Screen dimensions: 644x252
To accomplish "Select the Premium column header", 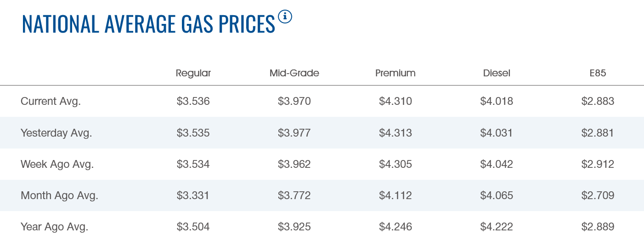I will 395,73.
